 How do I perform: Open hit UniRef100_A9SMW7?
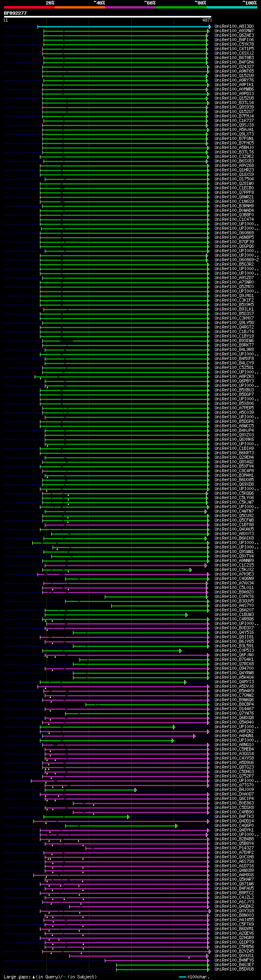coord(234,31)
